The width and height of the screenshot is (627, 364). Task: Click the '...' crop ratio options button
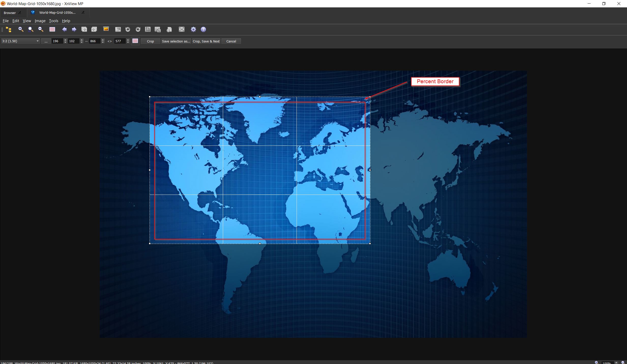click(x=46, y=41)
